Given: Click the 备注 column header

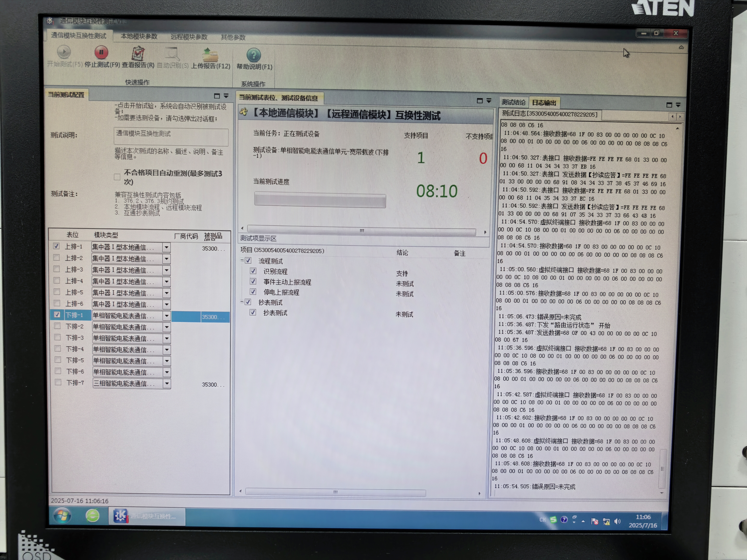Looking at the screenshot, I should click(460, 253).
